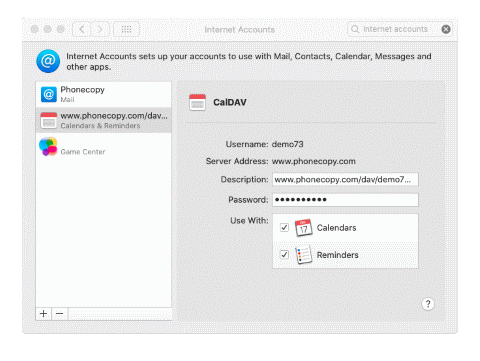
Task: Click username value demo73
Action: [288, 144]
